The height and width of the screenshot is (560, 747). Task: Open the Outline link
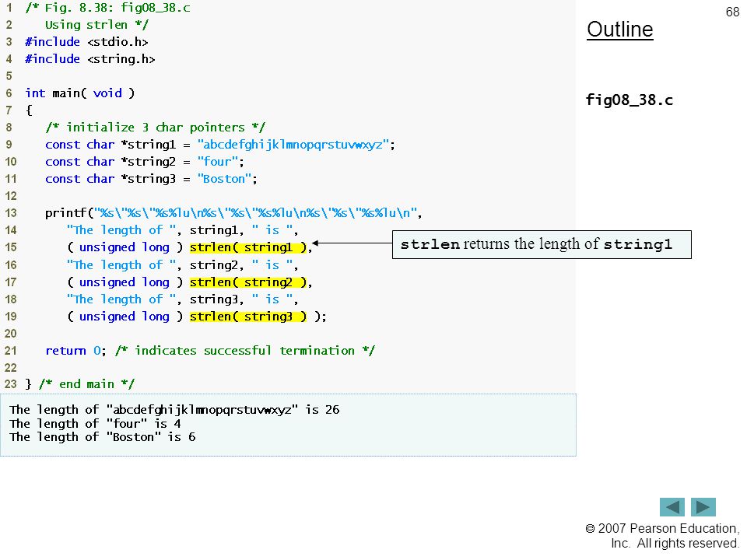620,30
